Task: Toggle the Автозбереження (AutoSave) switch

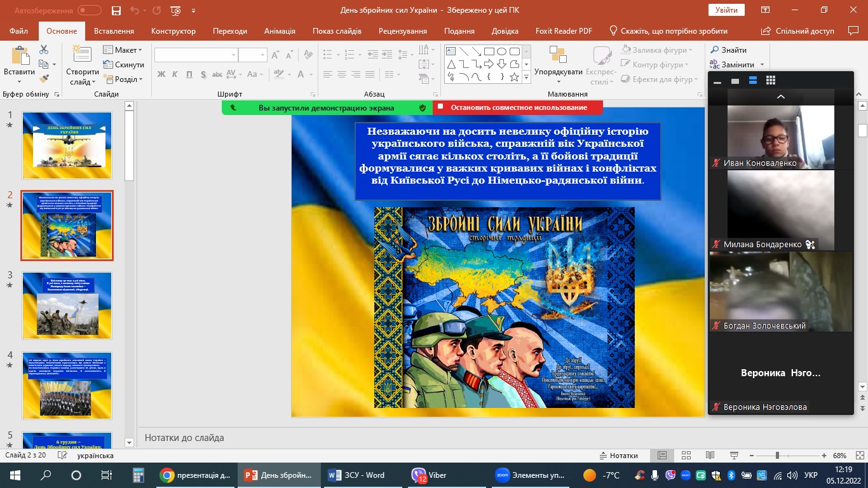Action: click(90, 10)
